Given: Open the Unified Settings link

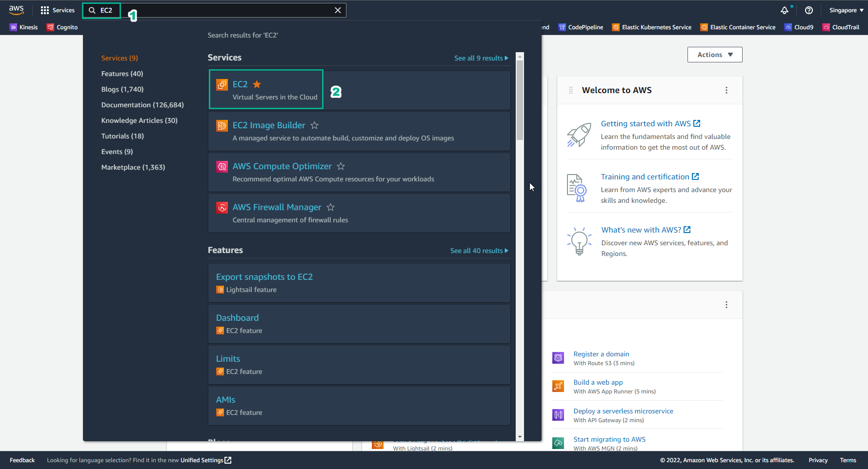Looking at the screenshot, I should [206, 460].
